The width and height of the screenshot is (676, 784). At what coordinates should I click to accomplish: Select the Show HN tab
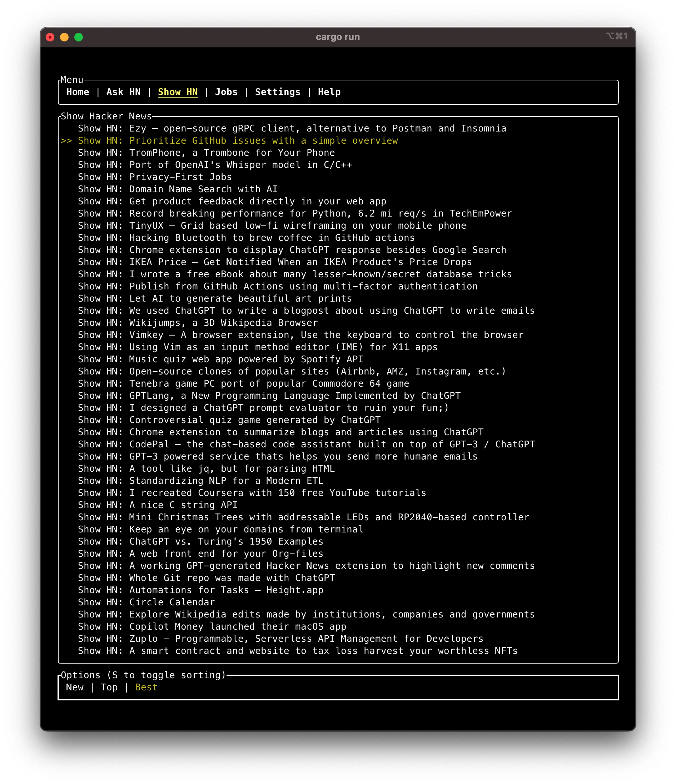[x=178, y=92]
